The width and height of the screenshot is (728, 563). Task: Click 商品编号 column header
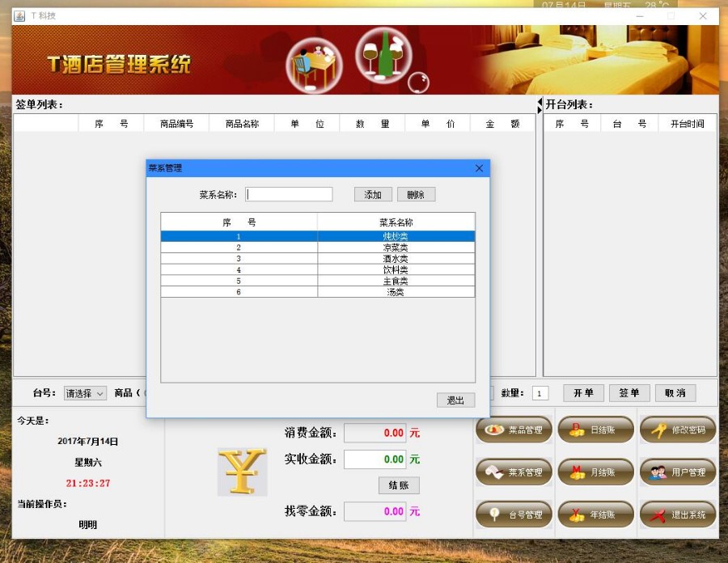click(176, 124)
